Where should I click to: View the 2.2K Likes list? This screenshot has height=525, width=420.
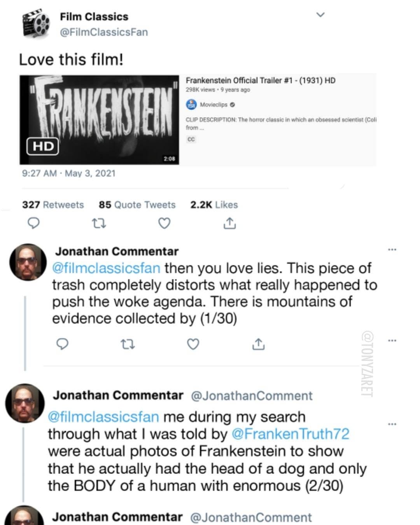click(214, 205)
